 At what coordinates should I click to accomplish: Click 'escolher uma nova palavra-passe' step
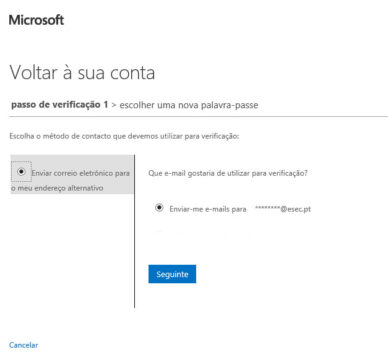coord(189,105)
